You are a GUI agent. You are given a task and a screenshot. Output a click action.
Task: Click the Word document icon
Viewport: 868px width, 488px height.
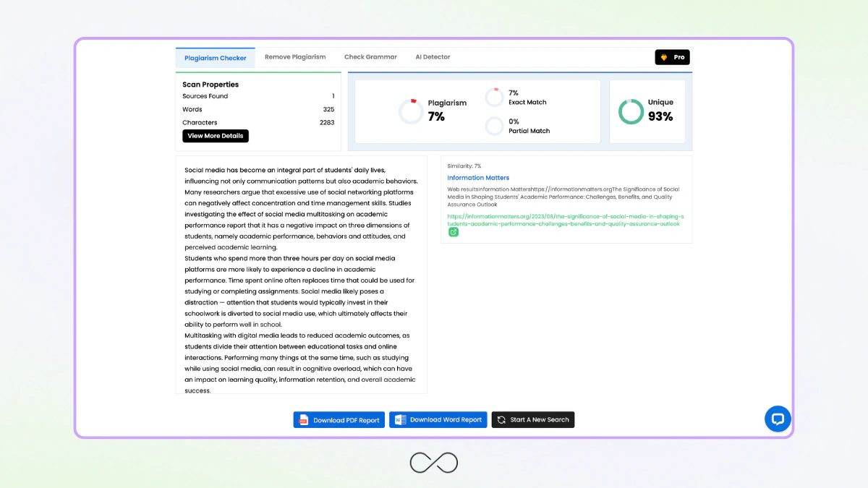[400, 419]
